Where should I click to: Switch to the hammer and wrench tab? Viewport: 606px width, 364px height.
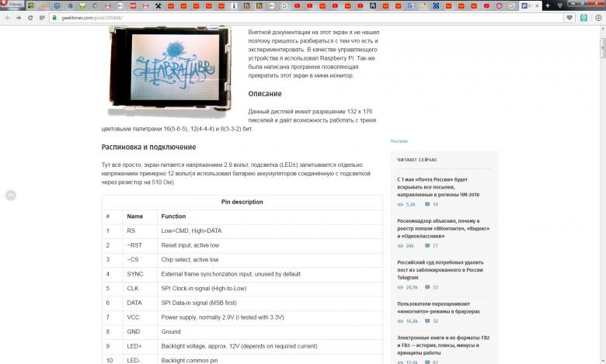tap(158, 5)
